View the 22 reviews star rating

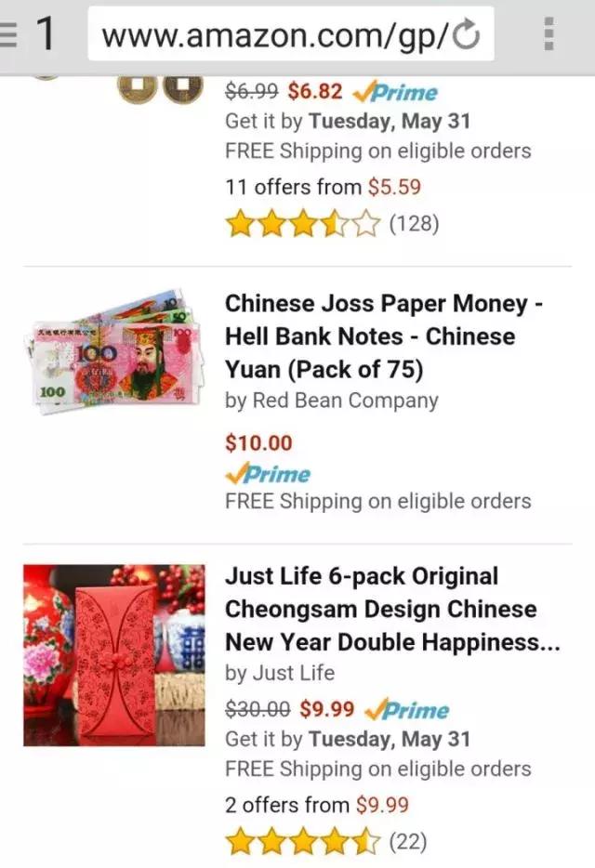click(326, 841)
